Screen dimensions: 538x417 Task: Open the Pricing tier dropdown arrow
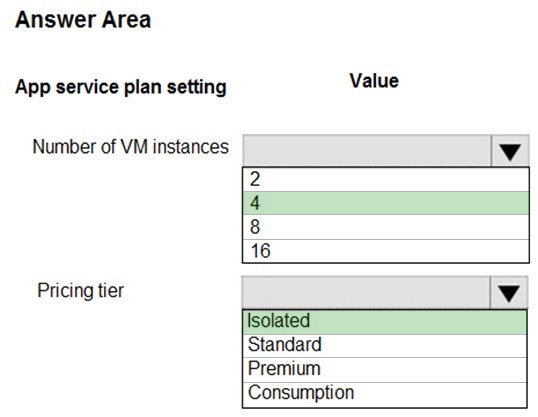coord(509,293)
